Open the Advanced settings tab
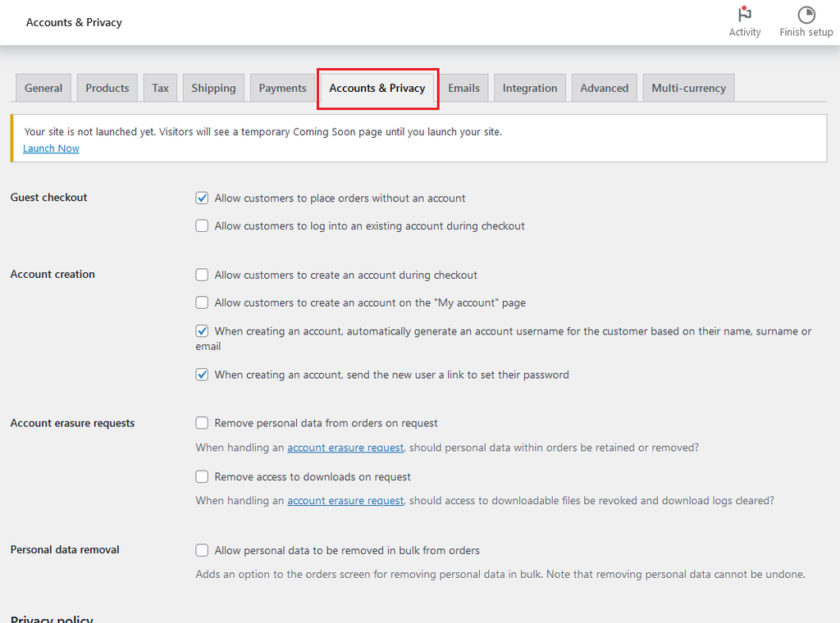Viewport: 840px width, 623px height. pos(604,89)
